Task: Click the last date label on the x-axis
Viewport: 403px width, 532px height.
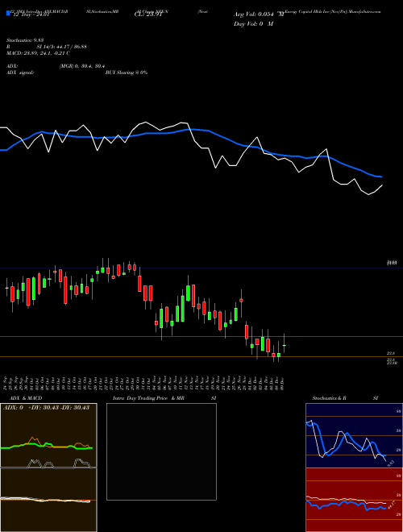Action: point(282,382)
